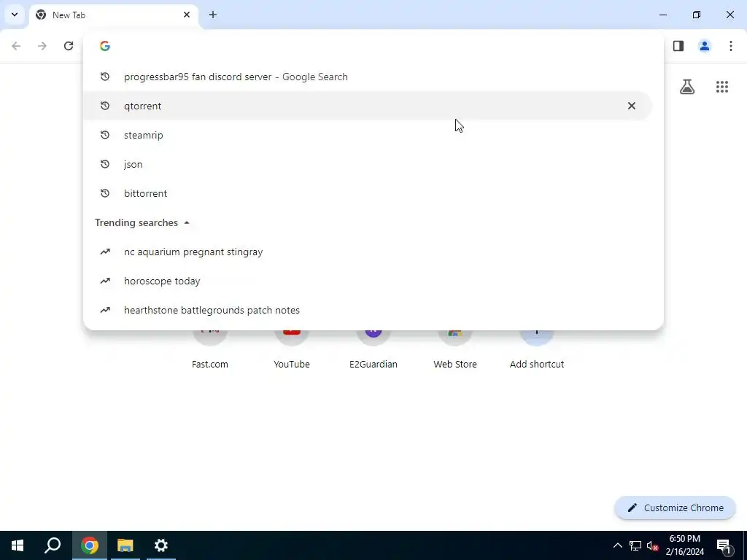Click Add shortcut
The height and width of the screenshot is (560, 747).
[537, 350]
